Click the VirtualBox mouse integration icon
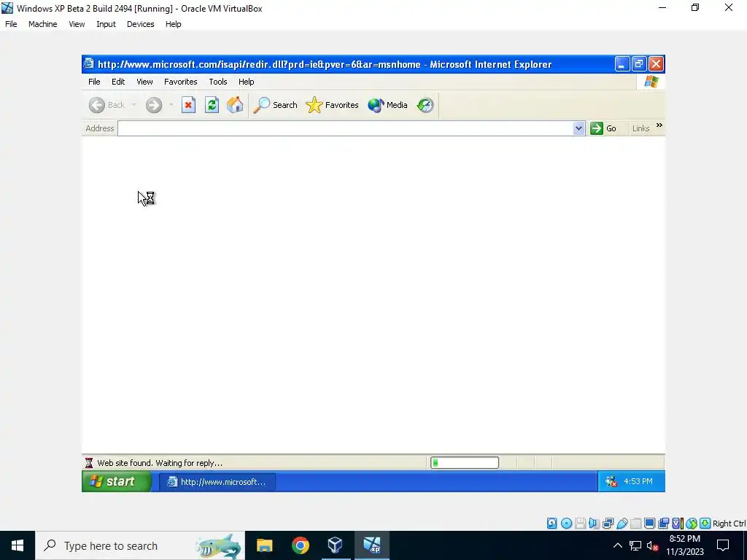Viewport: 747px width, 560px height. coord(692,524)
